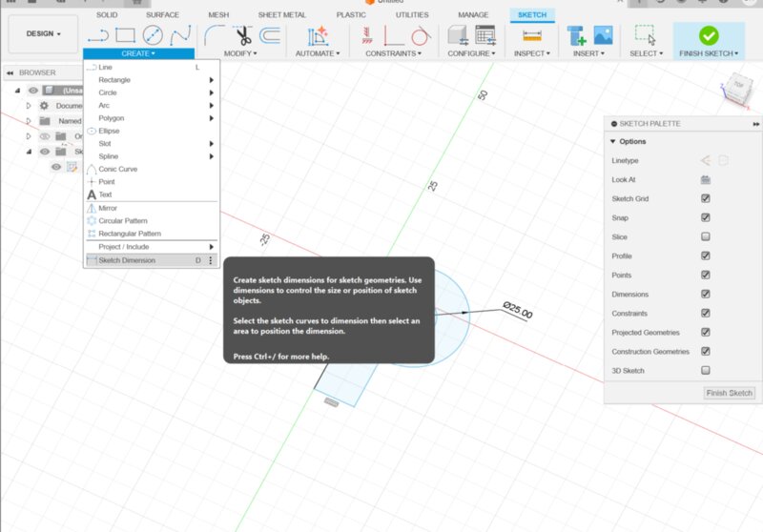This screenshot has height=532, width=763.
Task: Toggle the Points checkbox
Action: 705,275
